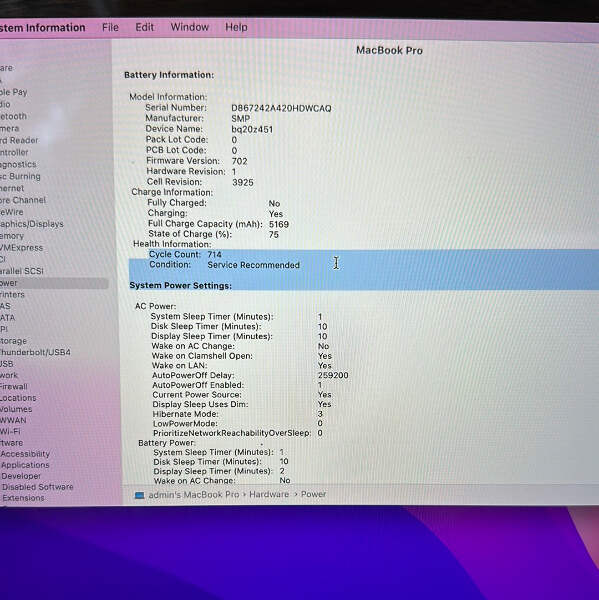Select Extensions in the sidebar
599x600 pixels.
23,498
